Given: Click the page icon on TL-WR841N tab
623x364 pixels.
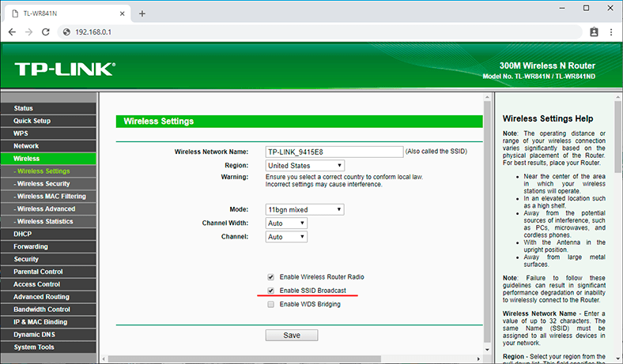Looking at the screenshot, I should 16,13.
